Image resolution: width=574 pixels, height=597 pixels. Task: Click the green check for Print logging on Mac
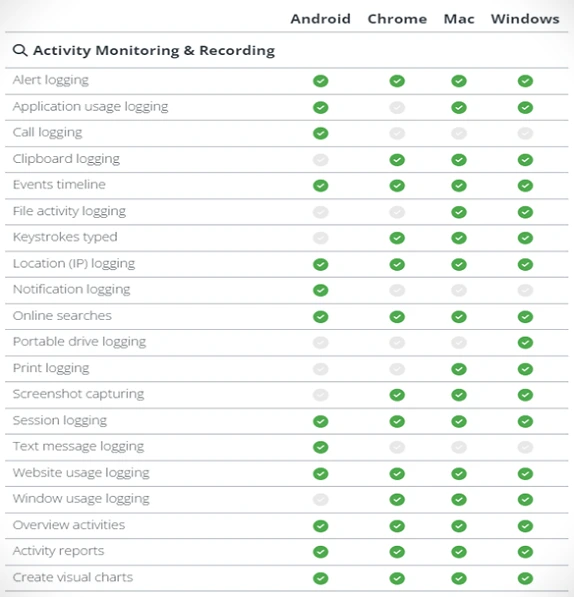pyautogui.click(x=459, y=369)
